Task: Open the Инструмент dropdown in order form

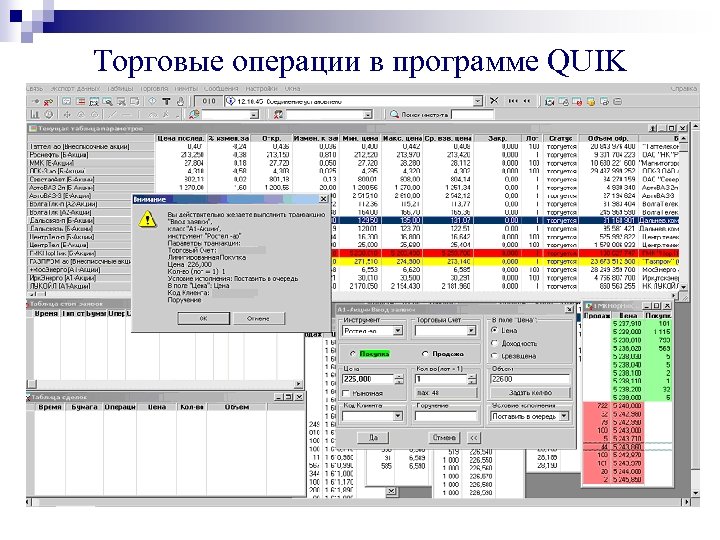Action: click(x=398, y=331)
